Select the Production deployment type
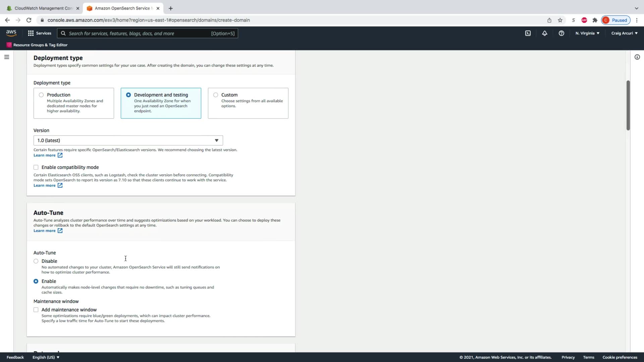 [x=41, y=95]
